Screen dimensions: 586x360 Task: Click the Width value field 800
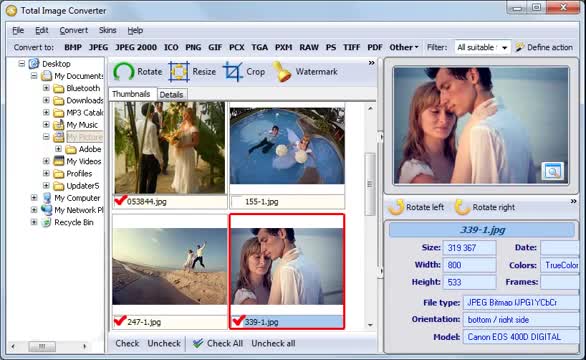(469, 265)
